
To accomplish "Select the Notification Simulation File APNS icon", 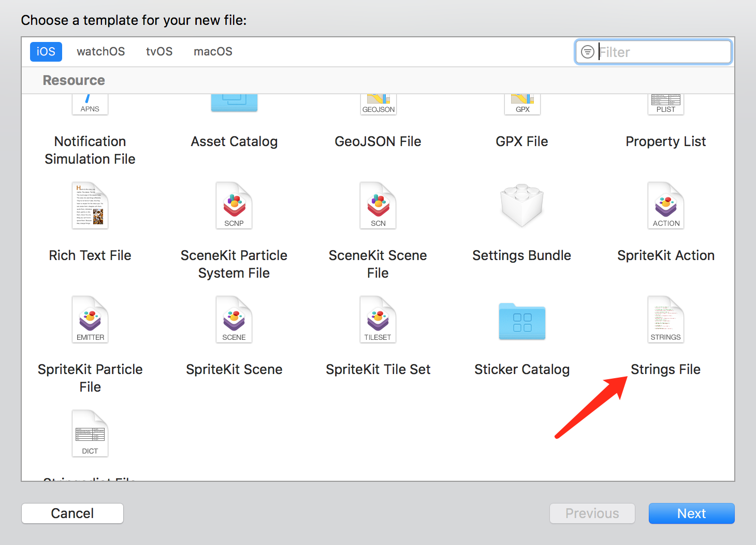I will pos(90,105).
